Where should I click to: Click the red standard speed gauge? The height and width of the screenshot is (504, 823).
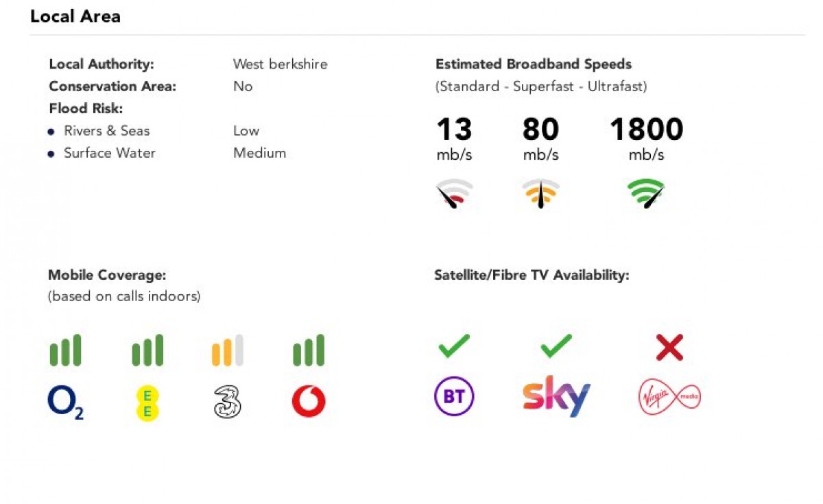coord(454,193)
